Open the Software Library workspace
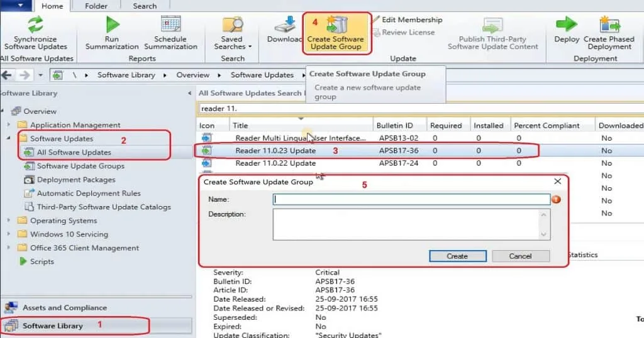Image resolution: width=644 pixels, height=338 pixels. [x=53, y=325]
